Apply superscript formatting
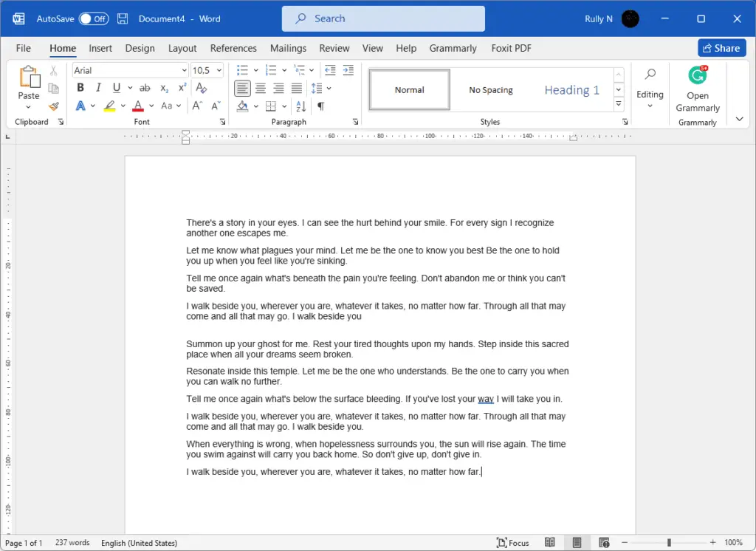This screenshot has height=551, width=756. click(x=181, y=87)
